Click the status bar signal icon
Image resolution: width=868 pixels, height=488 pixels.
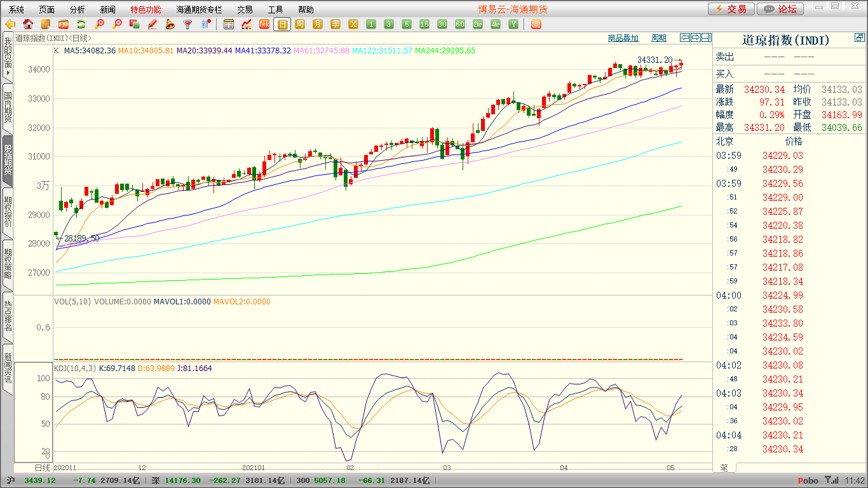(832, 481)
